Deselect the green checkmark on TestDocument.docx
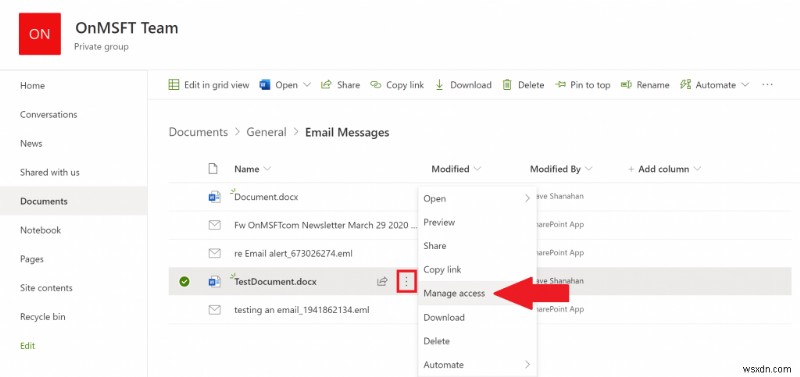This screenshot has width=800, height=377. [184, 281]
